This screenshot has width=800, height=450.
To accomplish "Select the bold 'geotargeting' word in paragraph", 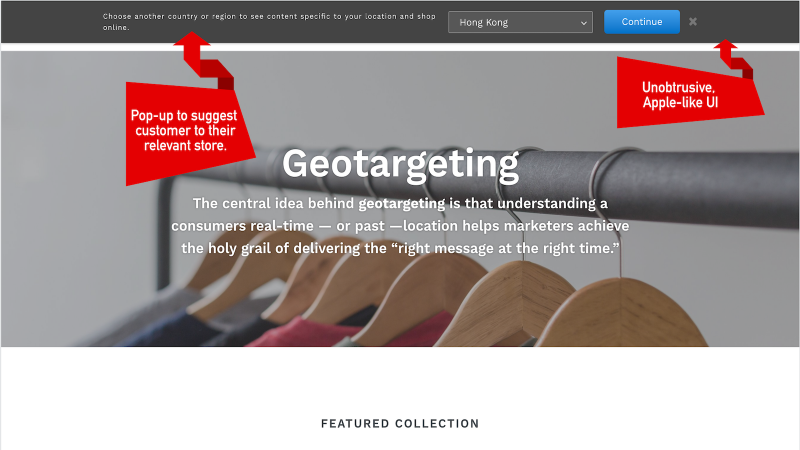I will click(402, 204).
